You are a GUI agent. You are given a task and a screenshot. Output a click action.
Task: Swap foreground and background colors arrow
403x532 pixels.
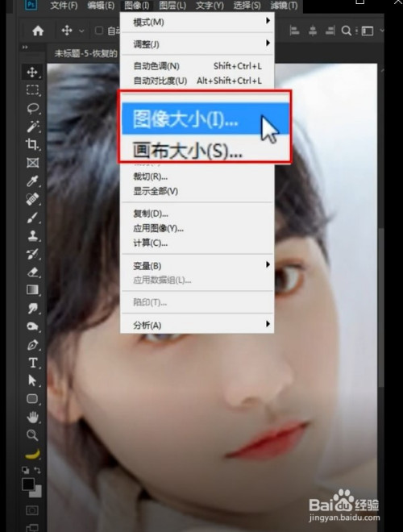pos(38,470)
